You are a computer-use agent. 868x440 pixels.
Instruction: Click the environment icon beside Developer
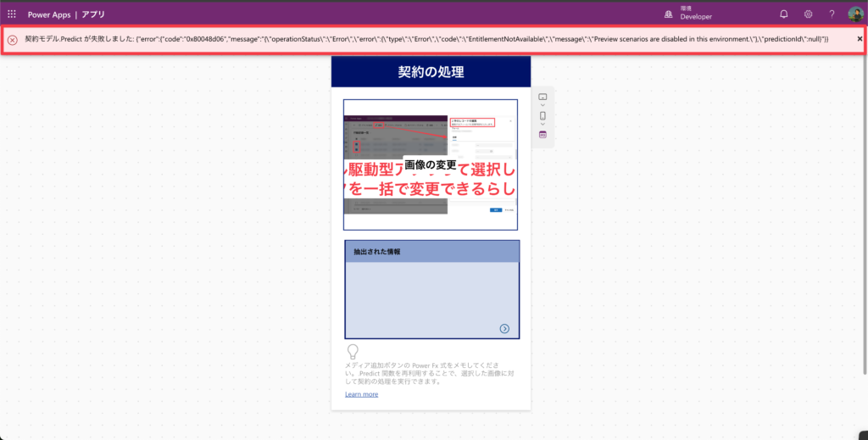(x=668, y=14)
